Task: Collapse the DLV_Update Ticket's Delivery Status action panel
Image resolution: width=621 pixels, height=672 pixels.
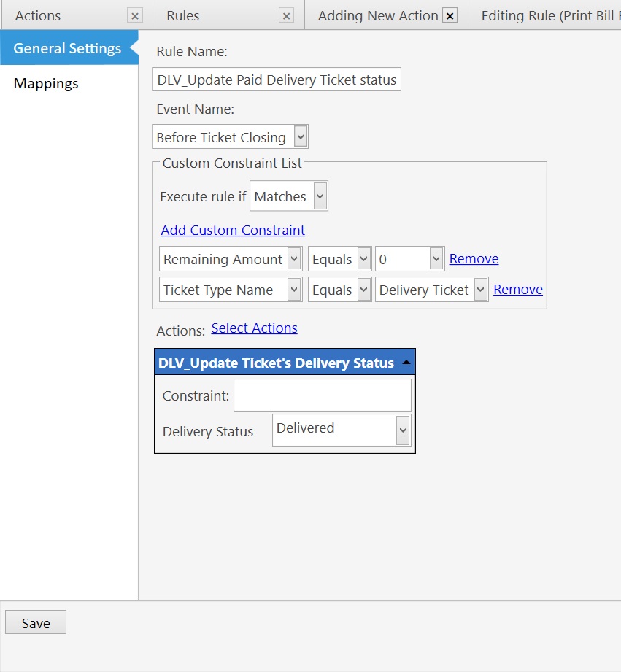Action: [406, 361]
